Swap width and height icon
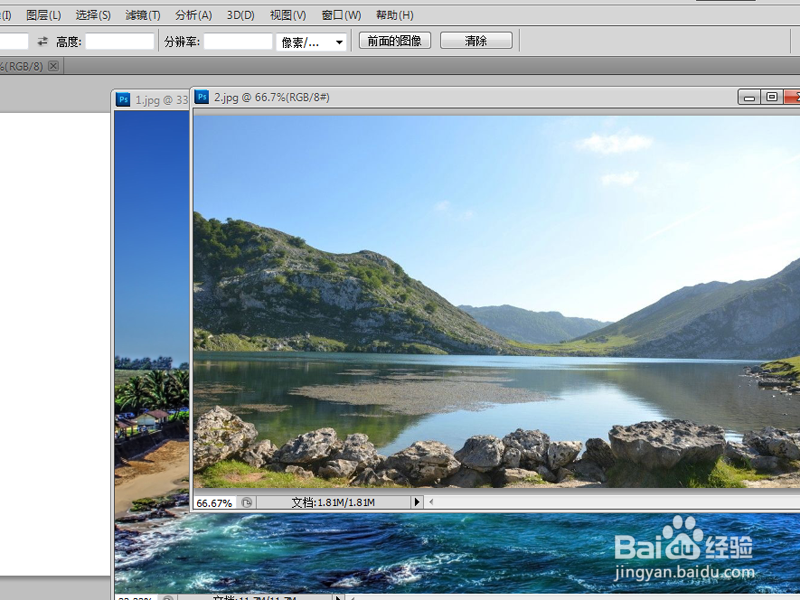Image resolution: width=800 pixels, height=600 pixels. point(42,41)
